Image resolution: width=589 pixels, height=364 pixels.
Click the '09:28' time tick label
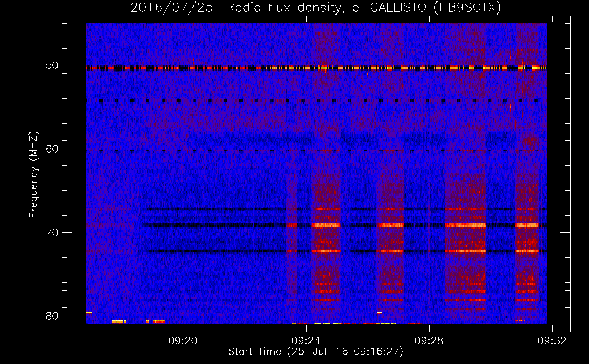[x=429, y=341]
